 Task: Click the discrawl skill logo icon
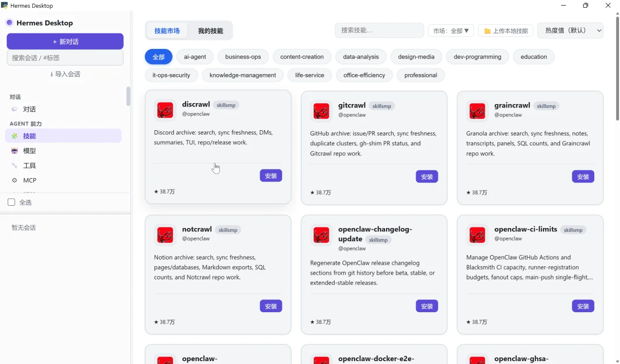(x=165, y=110)
